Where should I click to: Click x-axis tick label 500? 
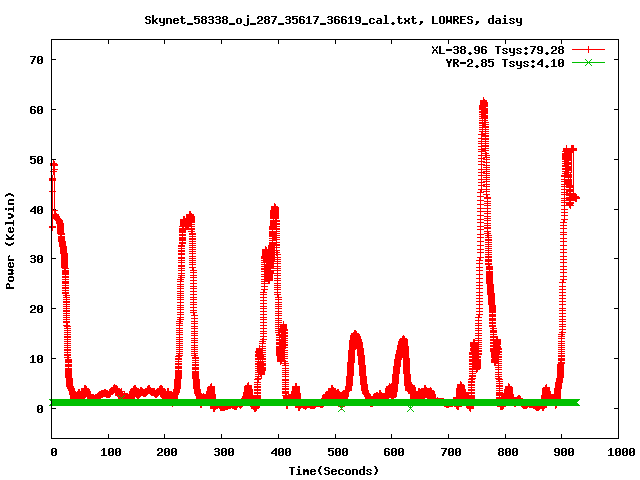coord(338,452)
